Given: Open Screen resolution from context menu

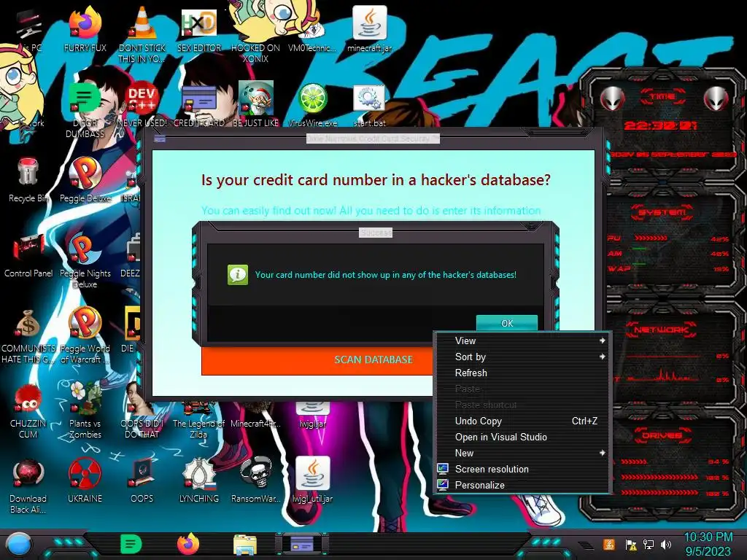Looking at the screenshot, I should click(523, 469).
